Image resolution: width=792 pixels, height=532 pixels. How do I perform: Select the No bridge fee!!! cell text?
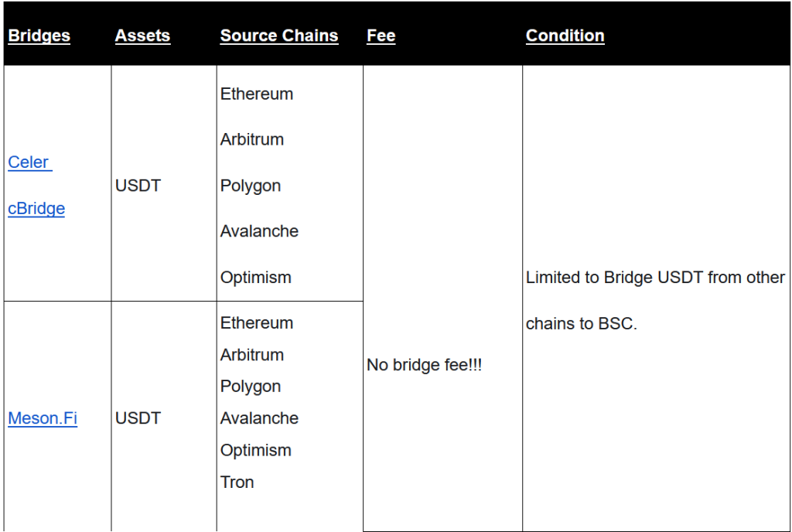pos(425,365)
